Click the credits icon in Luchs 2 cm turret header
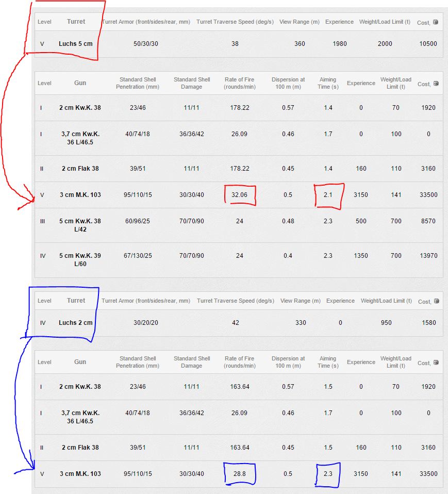 [436, 302]
